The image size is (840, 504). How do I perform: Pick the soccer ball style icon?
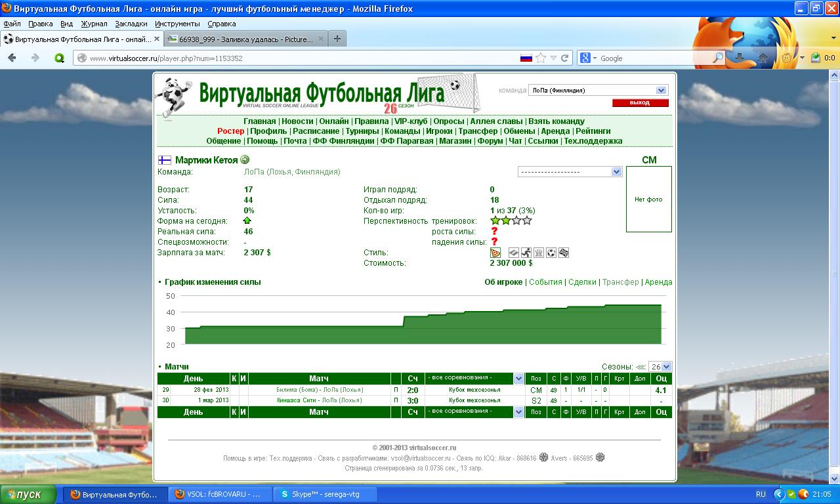551,253
